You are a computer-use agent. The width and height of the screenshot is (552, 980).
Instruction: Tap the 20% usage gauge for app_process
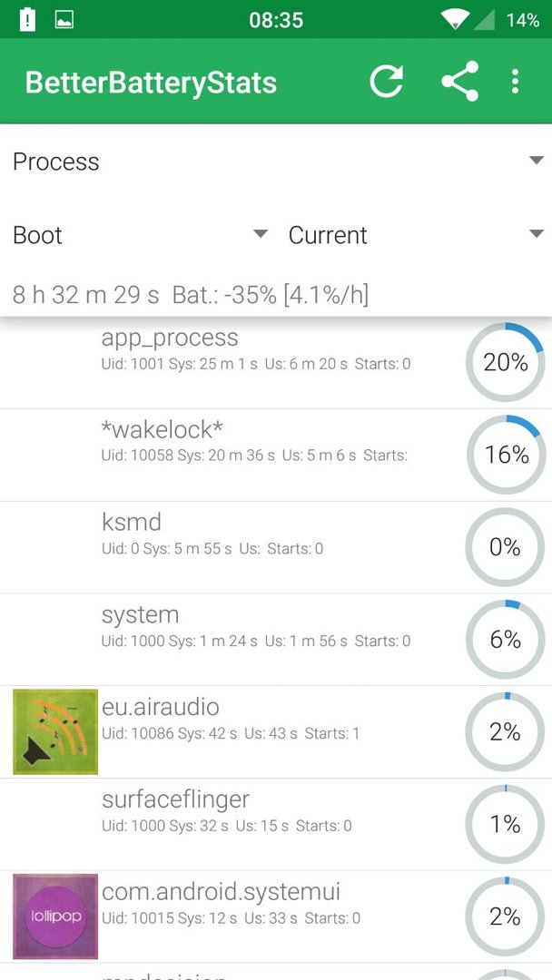(505, 362)
